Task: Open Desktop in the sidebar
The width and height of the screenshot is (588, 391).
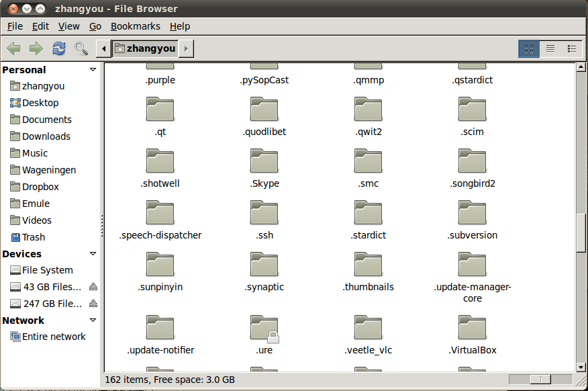Action: [x=34, y=103]
